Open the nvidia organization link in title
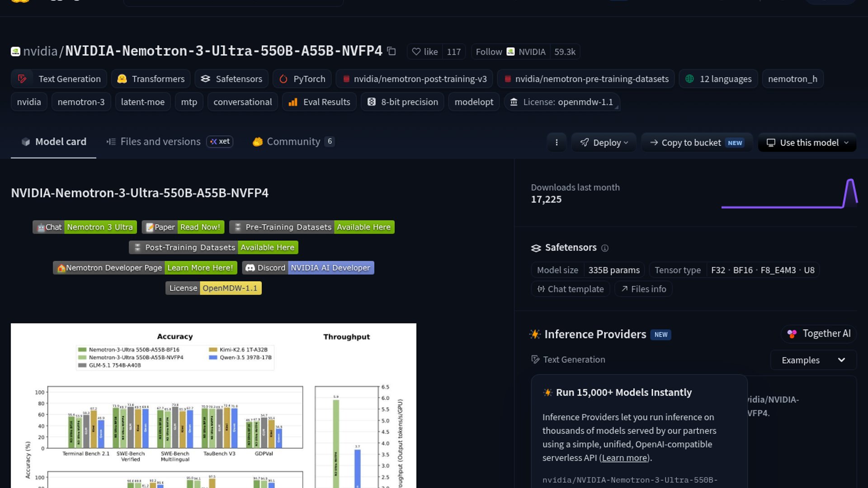Screen dimensions: 868x488 (x=40, y=51)
